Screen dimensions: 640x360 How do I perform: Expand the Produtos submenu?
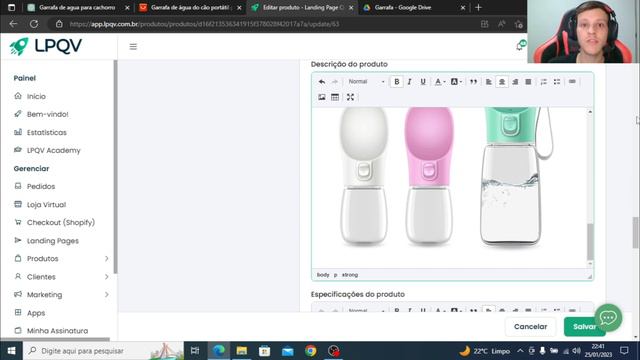(x=61, y=258)
